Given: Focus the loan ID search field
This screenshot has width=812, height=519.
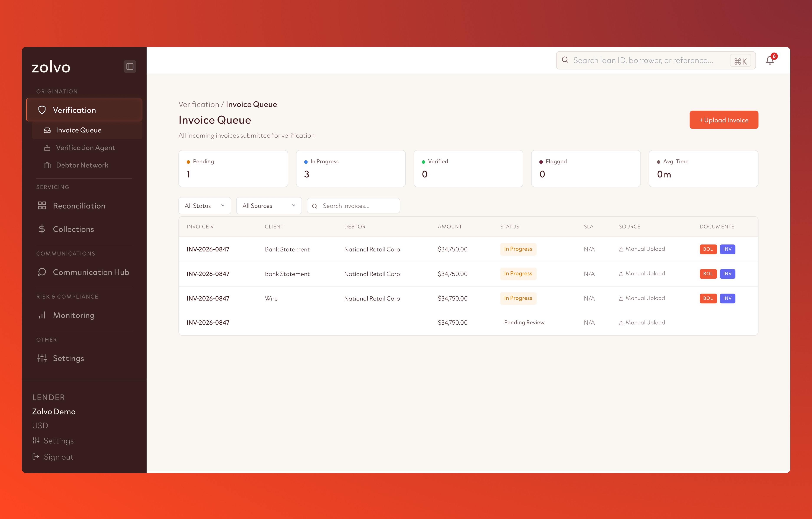Looking at the screenshot, I should point(656,60).
